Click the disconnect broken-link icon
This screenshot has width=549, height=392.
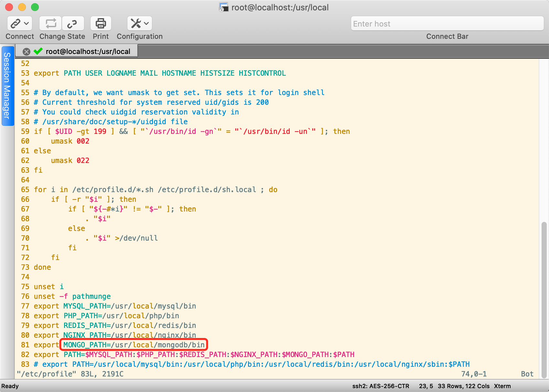click(x=72, y=24)
